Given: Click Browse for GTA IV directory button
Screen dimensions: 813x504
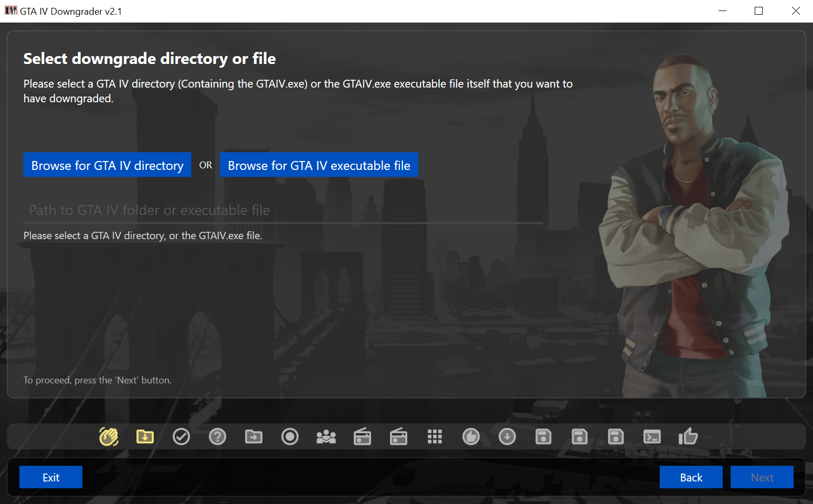Looking at the screenshot, I should point(108,165).
